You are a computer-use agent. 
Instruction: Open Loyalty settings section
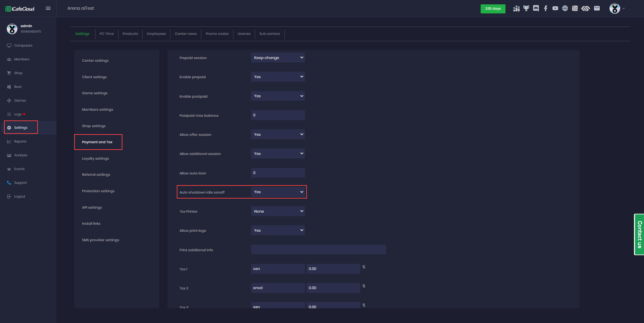coord(95,159)
